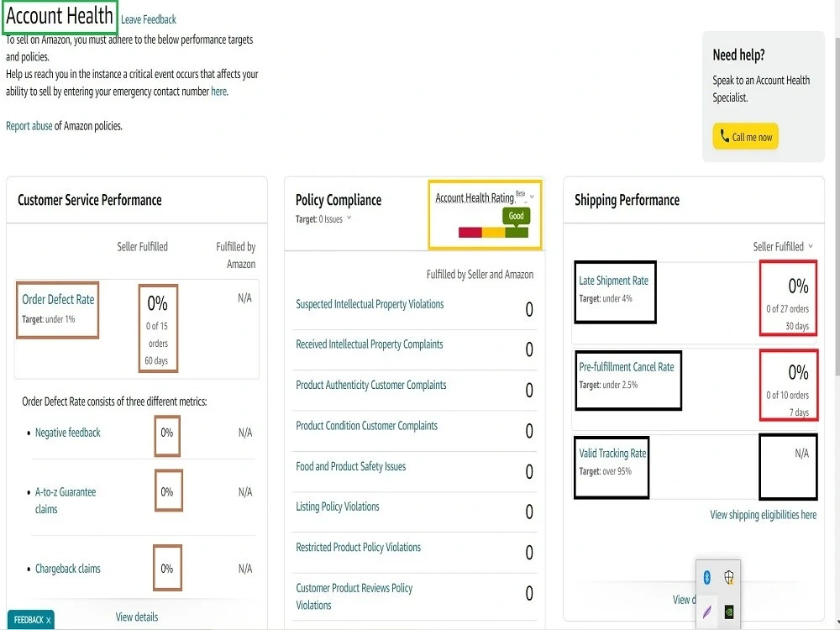Click the Shipping Performance heading
The height and width of the screenshot is (630, 840).
(627, 200)
